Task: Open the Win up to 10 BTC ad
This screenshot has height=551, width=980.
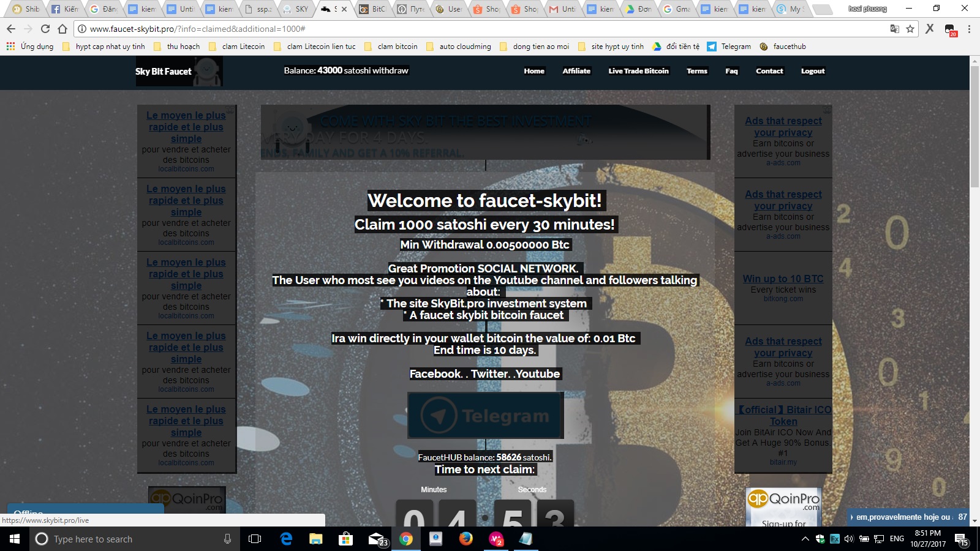Action: pos(783,279)
